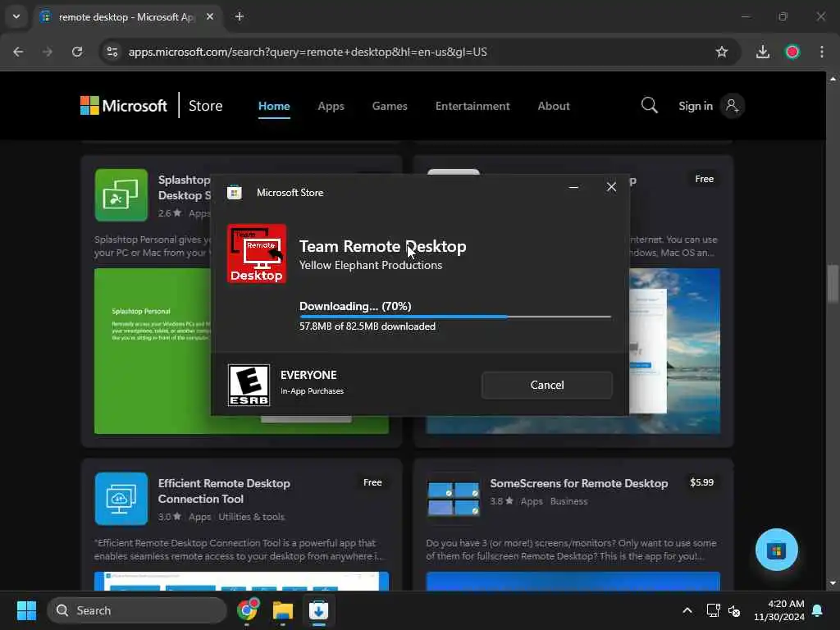Open the Store installer taskbar icon
Image resolution: width=840 pixels, height=630 pixels.
tap(318, 610)
